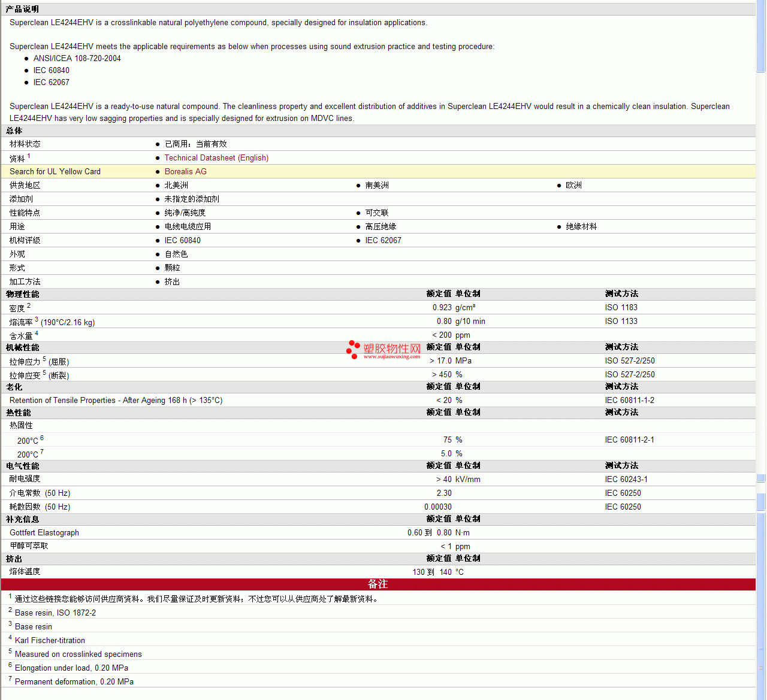
Task: Click the < 200 water content value
Action: click(x=442, y=335)
